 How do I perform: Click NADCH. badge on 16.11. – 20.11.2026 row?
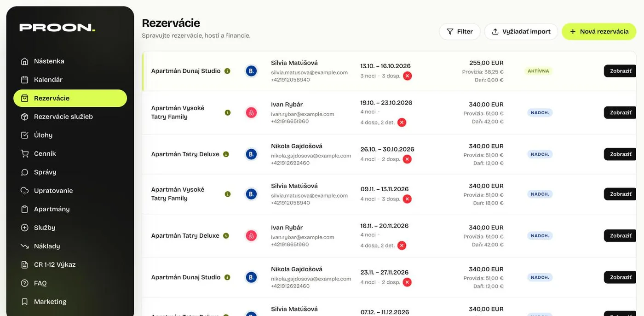(x=540, y=236)
